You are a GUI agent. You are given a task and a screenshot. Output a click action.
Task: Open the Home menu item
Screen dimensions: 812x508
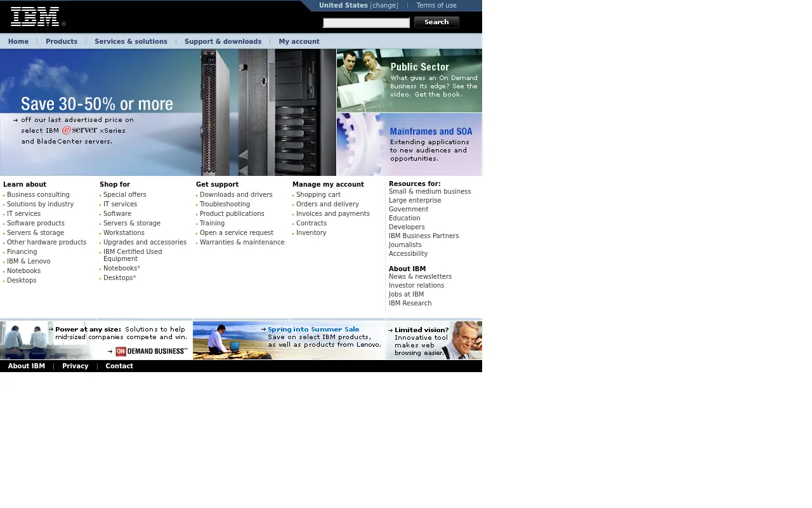18,41
